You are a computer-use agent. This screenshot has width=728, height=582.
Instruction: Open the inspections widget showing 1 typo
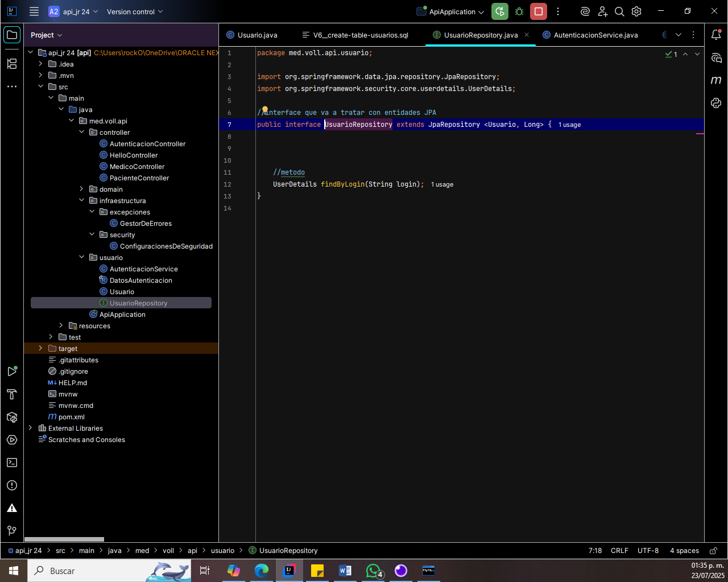[x=671, y=54]
